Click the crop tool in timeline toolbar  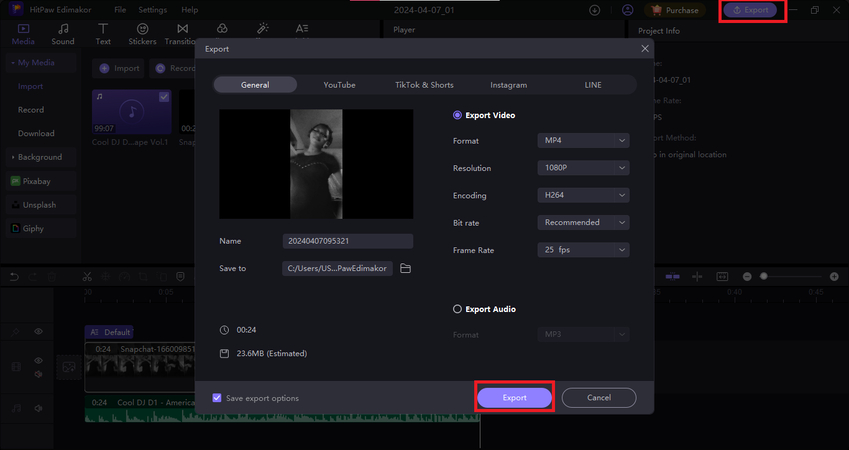coord(143,277)
